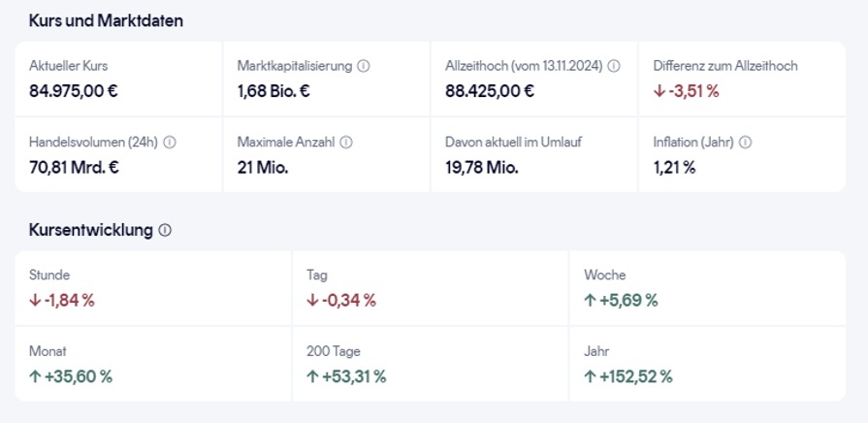
Task: Click the Davon aktuell im Umlauf label
Action: pos(513,142)
